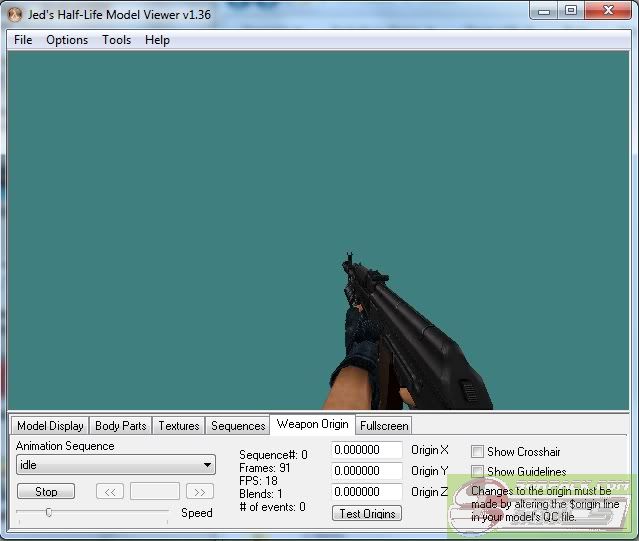
Task: Step to next frame with >> button
Action: 200,492
